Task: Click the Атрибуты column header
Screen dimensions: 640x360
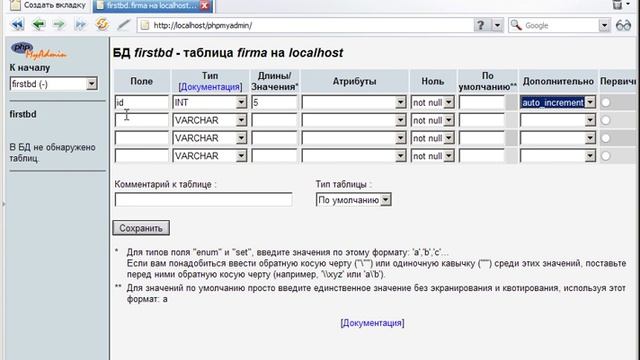Action: [x=354, y=81]
